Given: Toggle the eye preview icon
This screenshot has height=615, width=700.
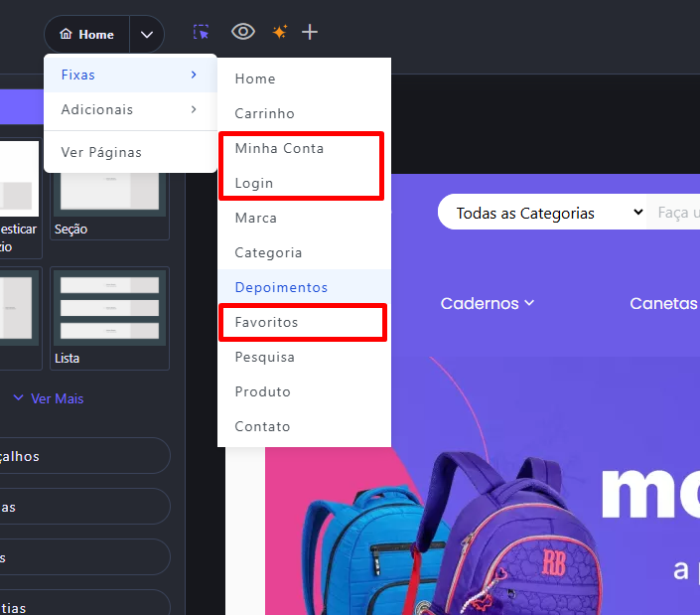Looking at the screenshot, I should click(x=243, y=32).
